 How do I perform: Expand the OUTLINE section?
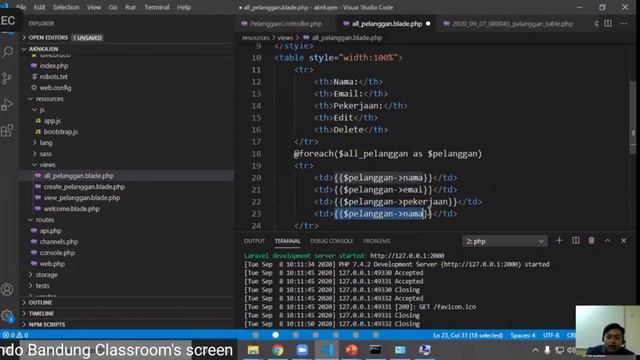pyautogui.click(x=40, y=302)
